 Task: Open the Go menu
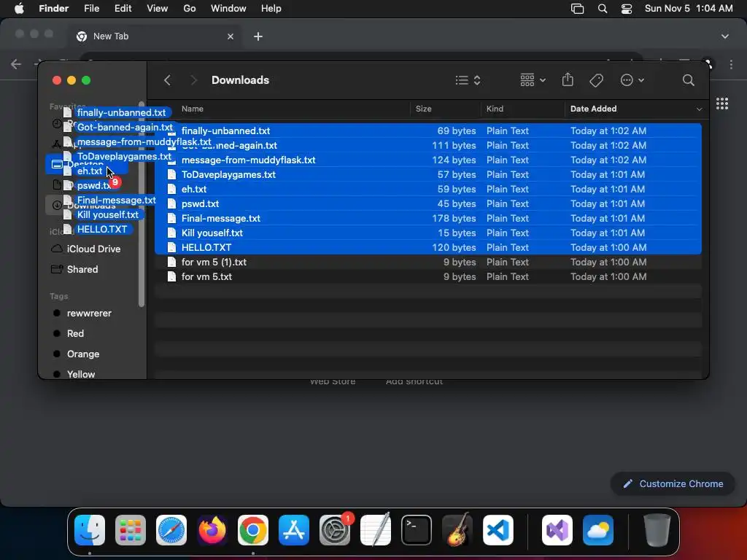click(x=190, y=9)
